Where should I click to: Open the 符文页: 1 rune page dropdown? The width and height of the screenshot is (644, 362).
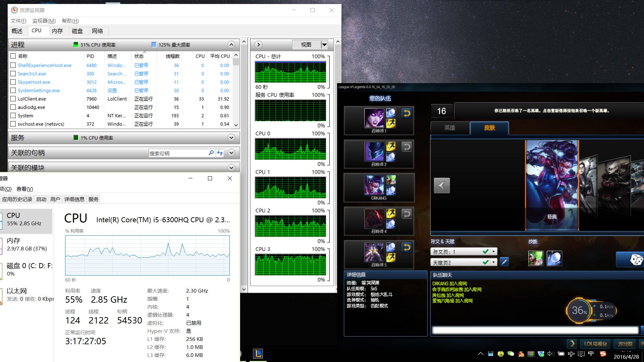click(x=493, y=251)
